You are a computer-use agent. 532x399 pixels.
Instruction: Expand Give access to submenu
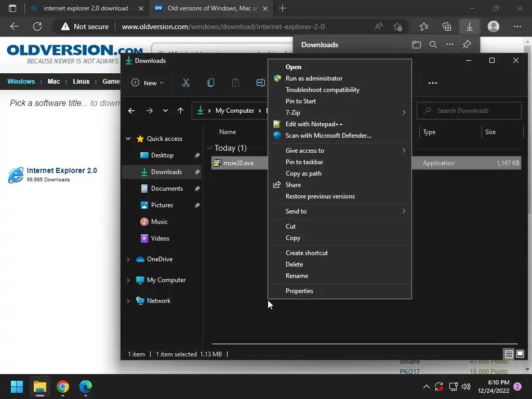(x=340, y=151)
